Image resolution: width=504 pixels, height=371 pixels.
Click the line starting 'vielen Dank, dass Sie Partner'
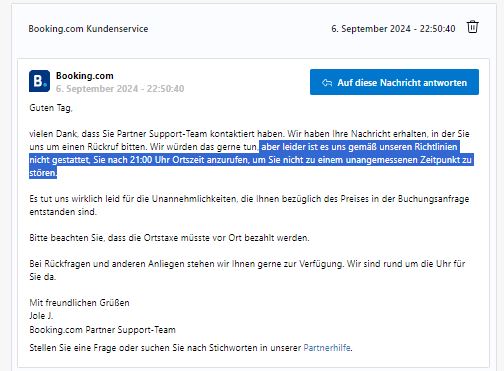(249, 134)
